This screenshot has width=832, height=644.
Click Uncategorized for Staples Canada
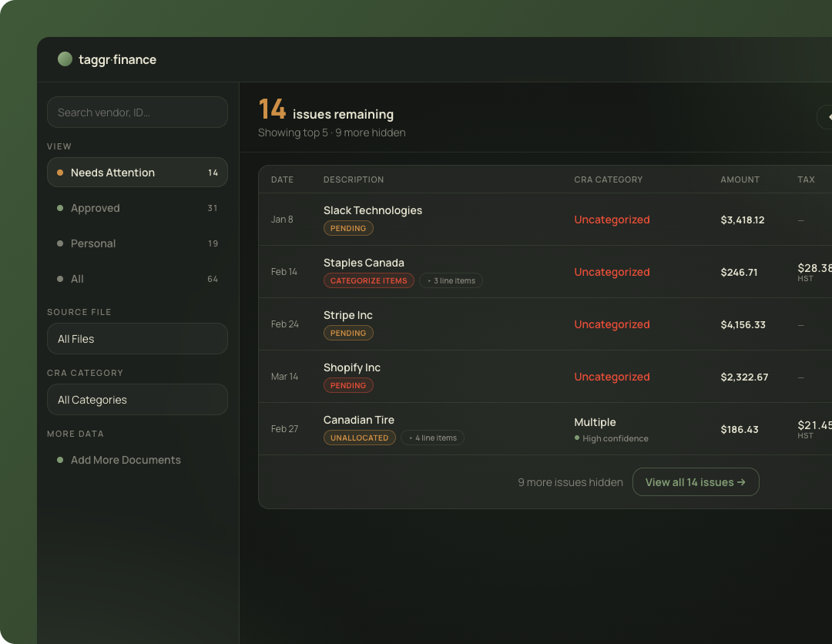(x=612, y=272)
